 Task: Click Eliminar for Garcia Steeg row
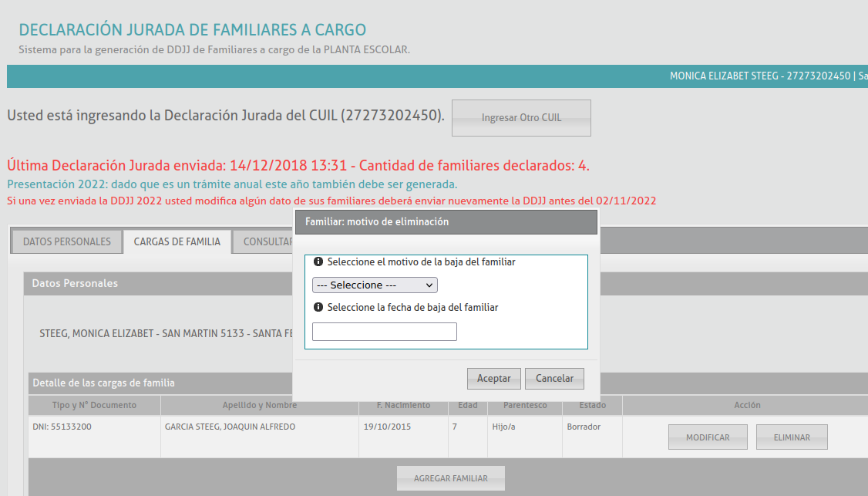pos(792,437)
